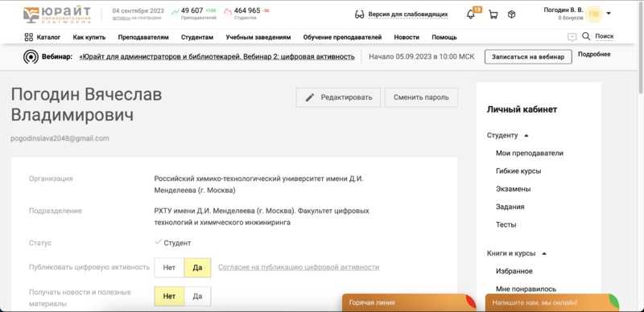Click the Сменить пароль button
644x312 pixels.
coord(421,98)
